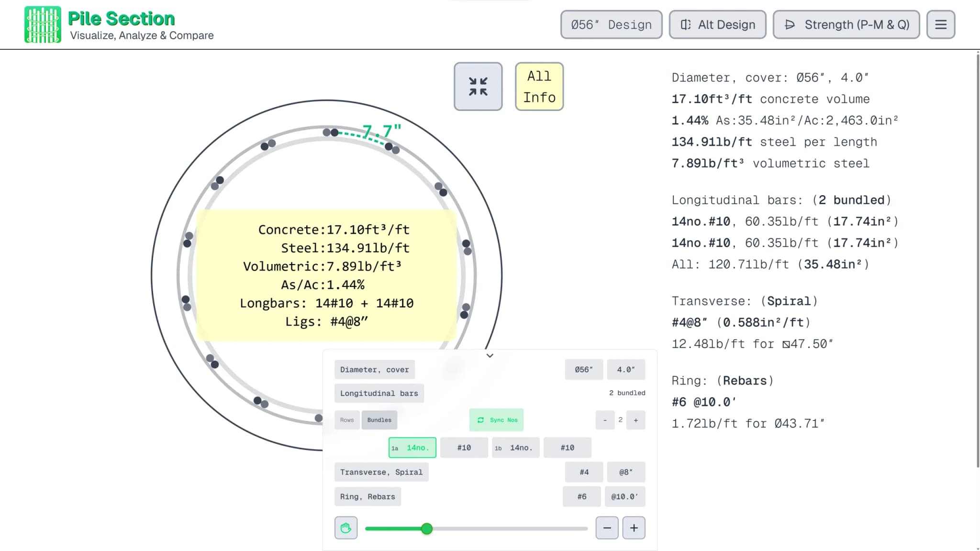Viewport: 980px width, 551px height.
Task: Click the Pile Section cage logo
Action: (x=43, y=24)
